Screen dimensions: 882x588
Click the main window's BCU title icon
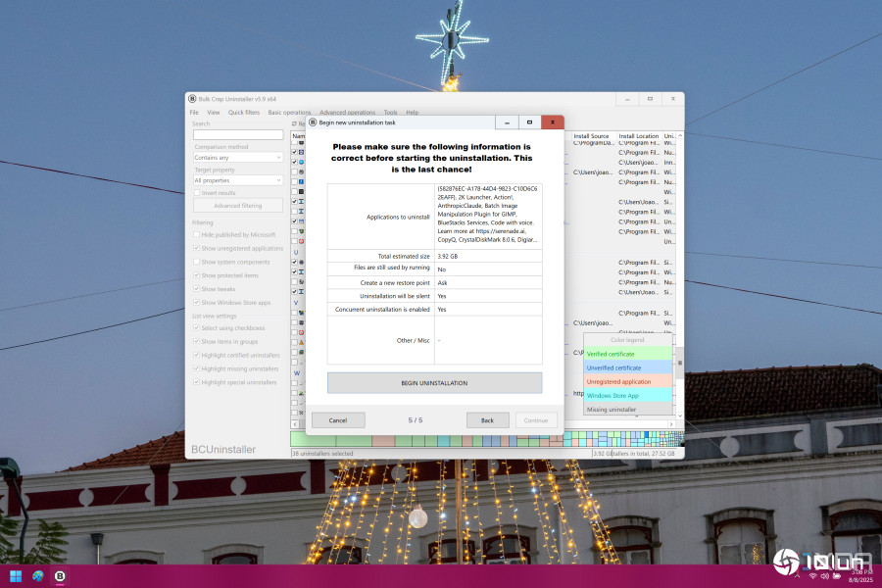192,99
